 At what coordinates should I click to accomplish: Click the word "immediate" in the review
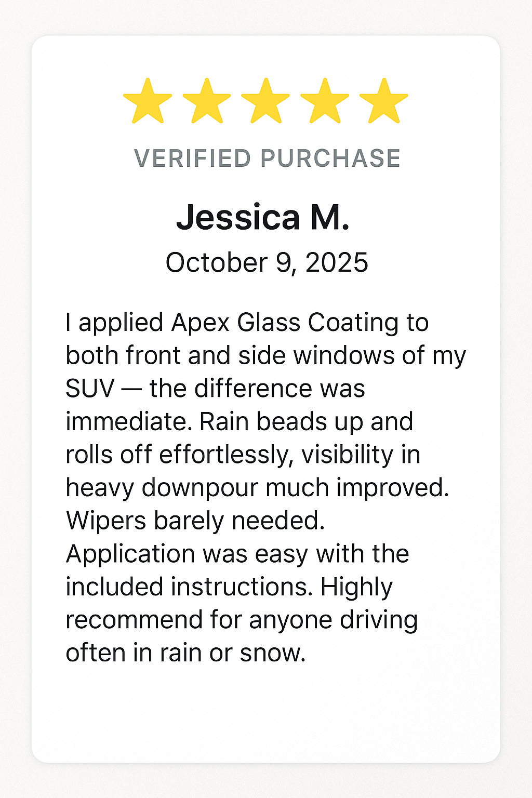[x=128, y=421]
